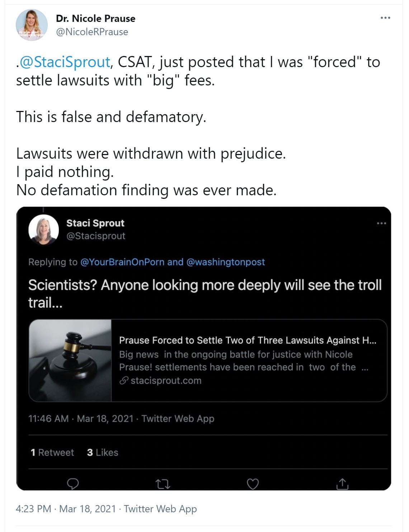Open Dr. Nicole Prause's profile picture
409x532 pixels.
[32, 25]
